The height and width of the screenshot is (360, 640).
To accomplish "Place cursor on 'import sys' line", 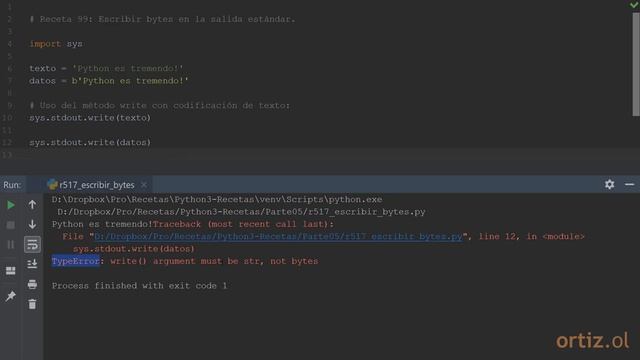I will click(56, 44).
